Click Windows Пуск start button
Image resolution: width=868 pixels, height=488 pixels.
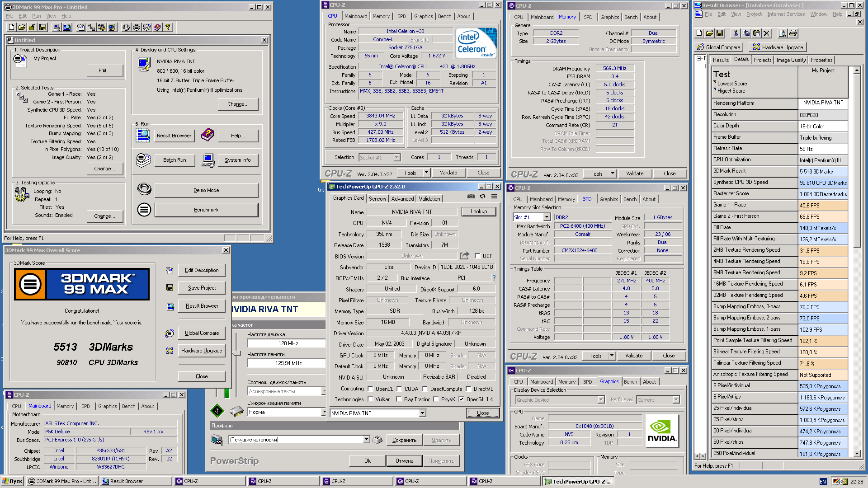(x=13, y=481)
